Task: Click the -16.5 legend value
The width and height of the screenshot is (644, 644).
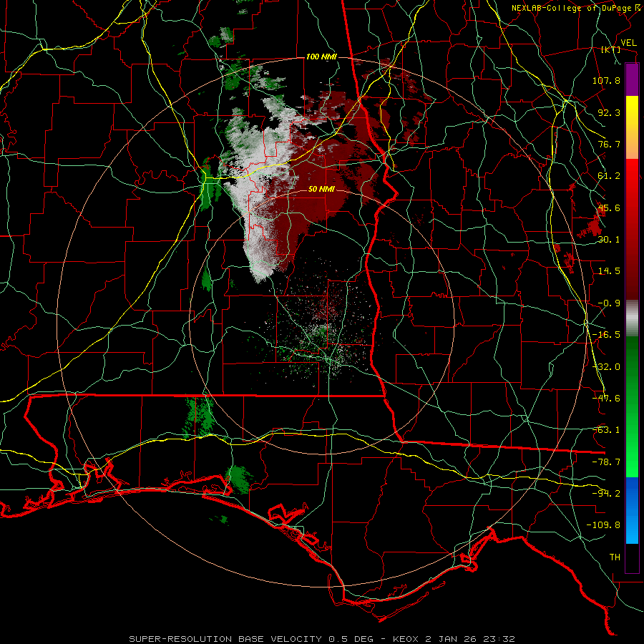Action: tap(606, 334)
